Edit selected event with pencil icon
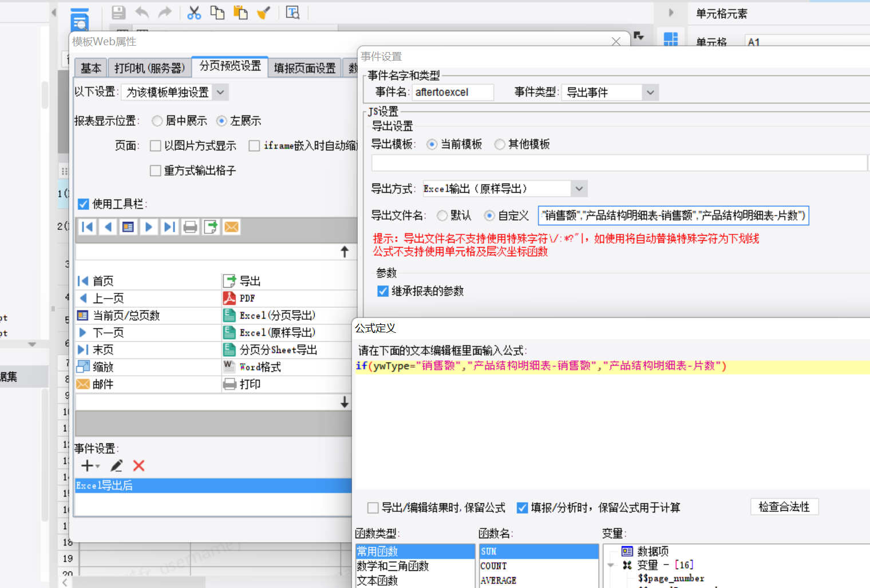The height and width of the screenshot is (588, 870). (x=117, y=466)
